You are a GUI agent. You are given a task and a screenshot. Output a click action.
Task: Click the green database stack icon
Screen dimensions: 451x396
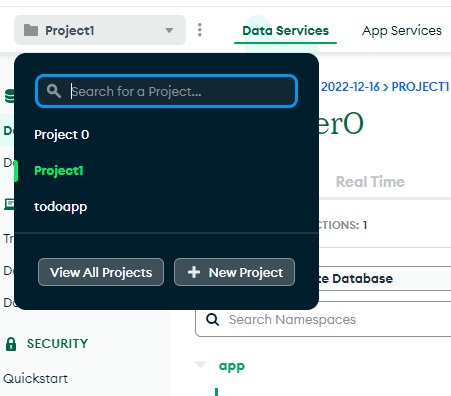pos(10,96)
